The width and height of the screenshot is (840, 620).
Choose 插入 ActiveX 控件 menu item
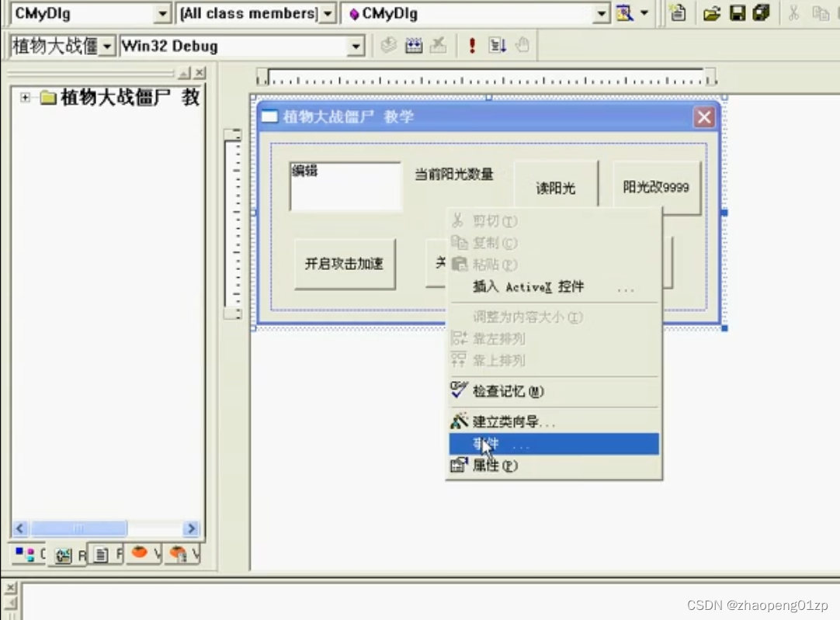click(x=554, y=287)
